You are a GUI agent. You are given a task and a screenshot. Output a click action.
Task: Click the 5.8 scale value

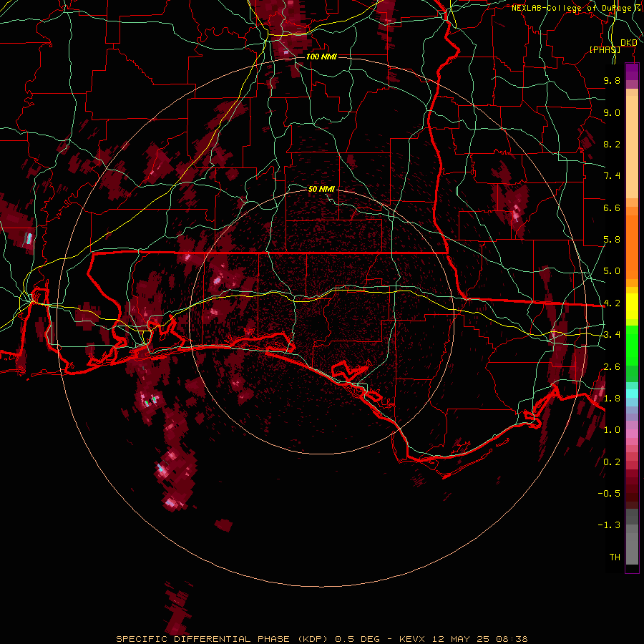coord(612,240)
